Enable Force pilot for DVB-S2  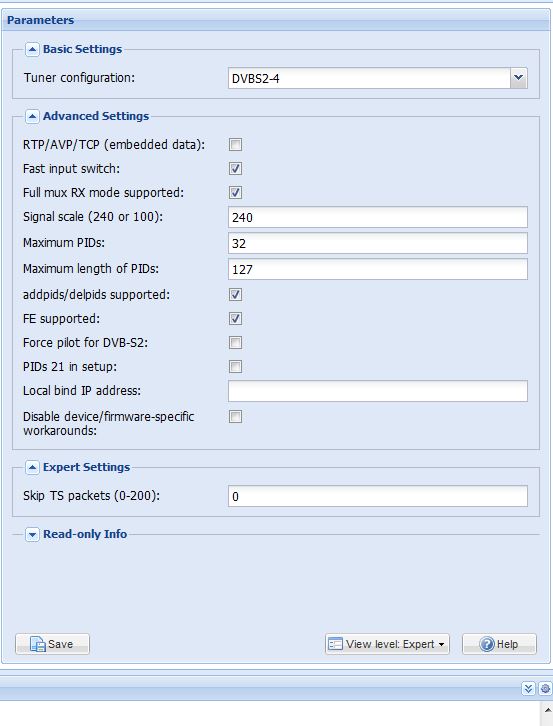(x=235, y=343)
